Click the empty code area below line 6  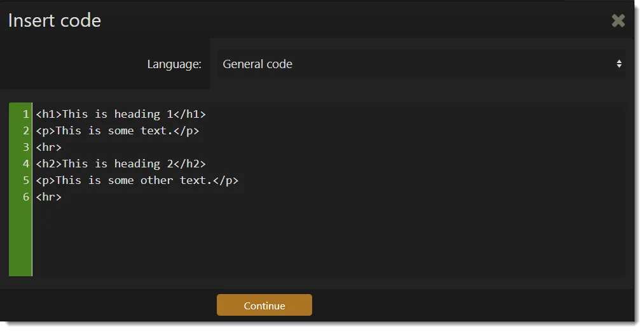pyautogui.click(x=329, y=241)
